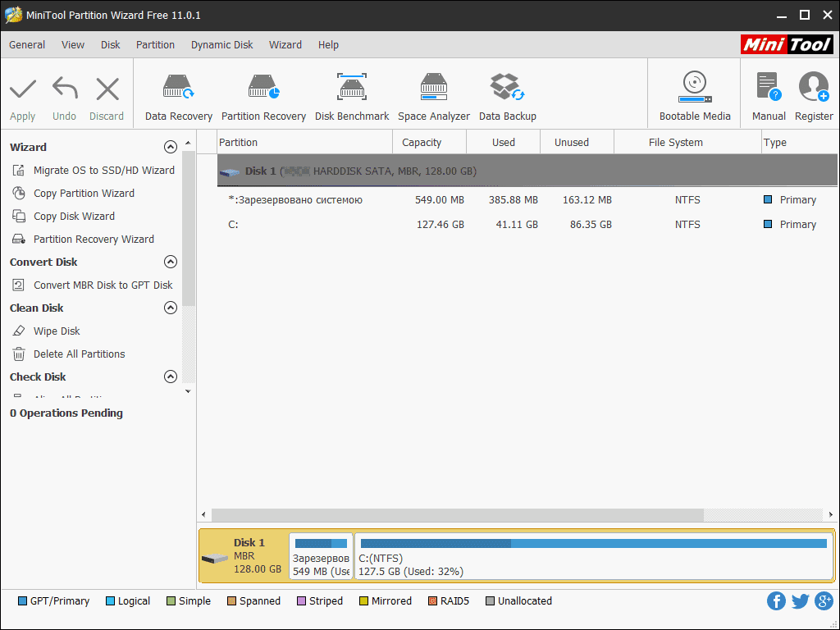Screen dimensions: 840x630
Task: Start Migrate OS to SSD/HD Wizard
Action: click(x=93, y=171)
